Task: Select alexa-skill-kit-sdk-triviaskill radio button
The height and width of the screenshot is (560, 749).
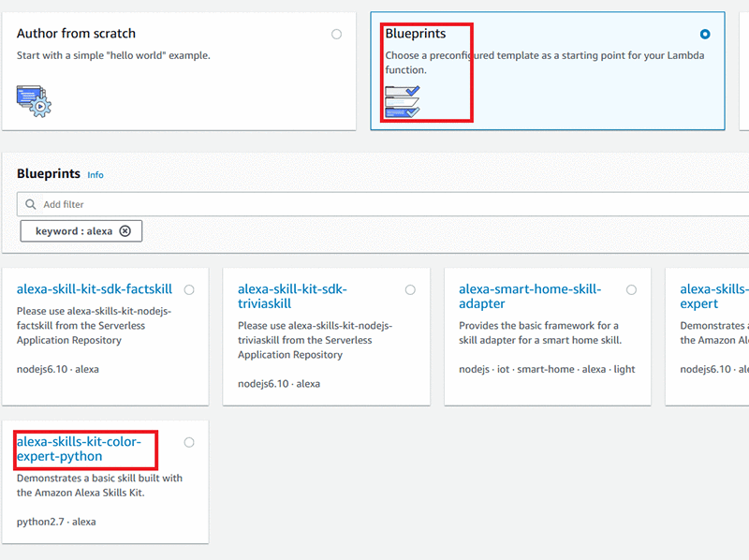Action: [x=410, y=289]
